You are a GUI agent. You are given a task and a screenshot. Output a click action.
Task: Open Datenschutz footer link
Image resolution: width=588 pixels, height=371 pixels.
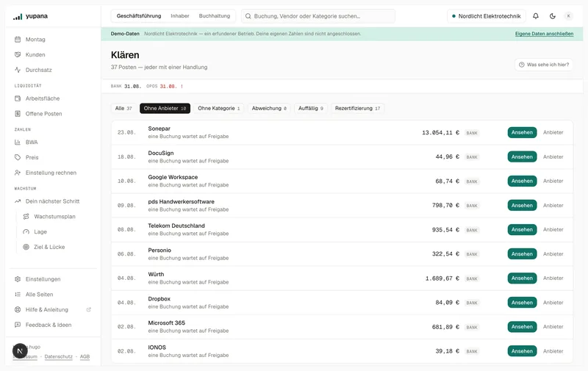click(x=59, y=357)
